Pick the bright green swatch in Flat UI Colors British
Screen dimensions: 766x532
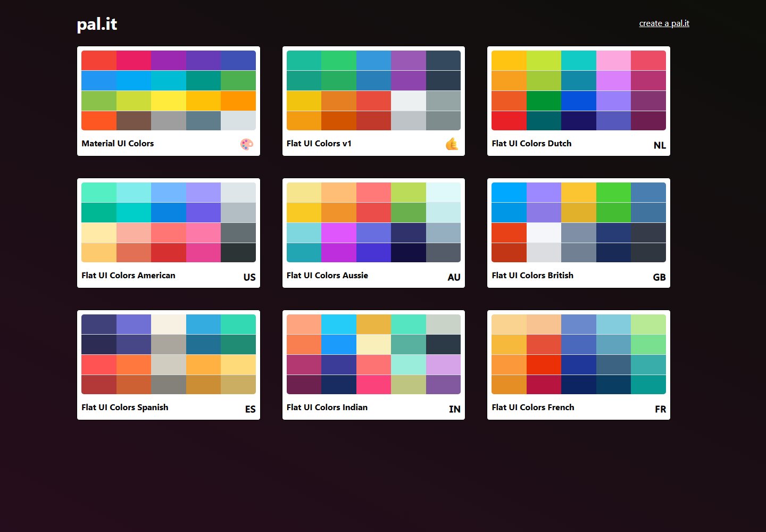coord(613,192)
